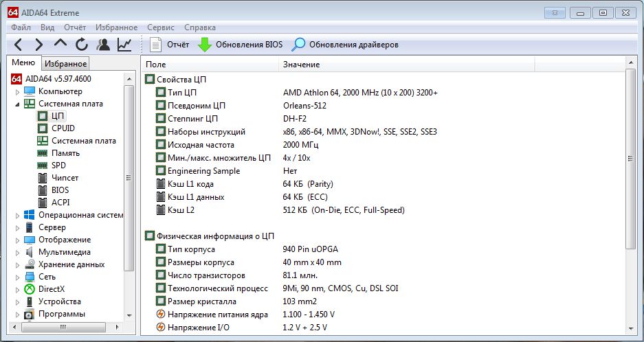Select the SPD tree item

(x=58, y=166)
